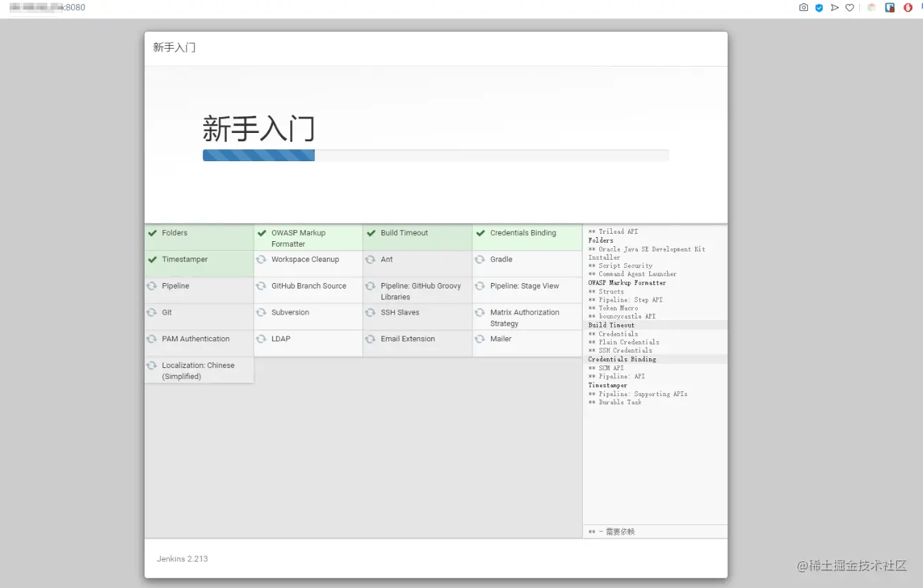This screenshot has width=923, height=588.
Task: Click '** Durable Task' in the install log
Action: point(615,402)
